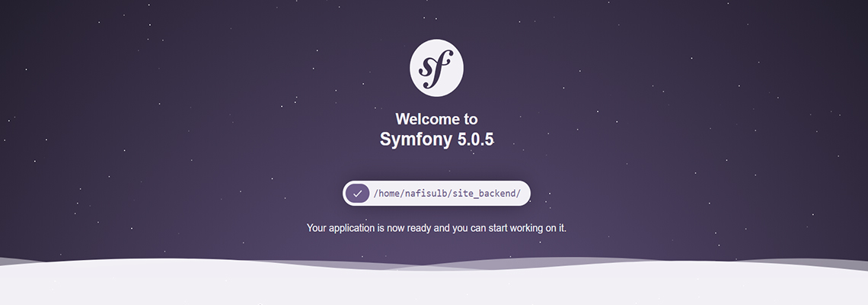868x305 pixels.
Task: Click the "Your application is now ready" message
Action: click(x=436, y=228)
